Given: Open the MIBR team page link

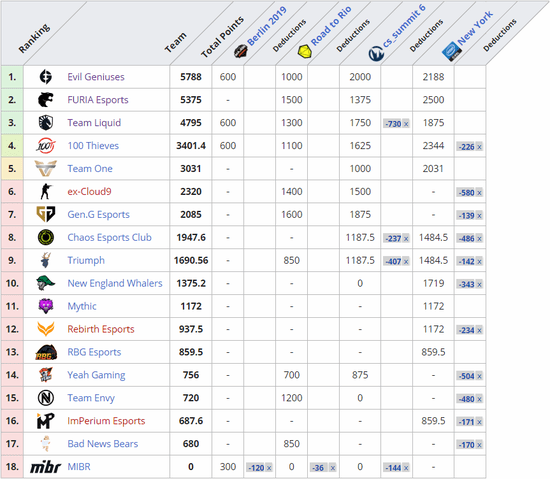Looking at the screenshot, I should tap(79, 467).
